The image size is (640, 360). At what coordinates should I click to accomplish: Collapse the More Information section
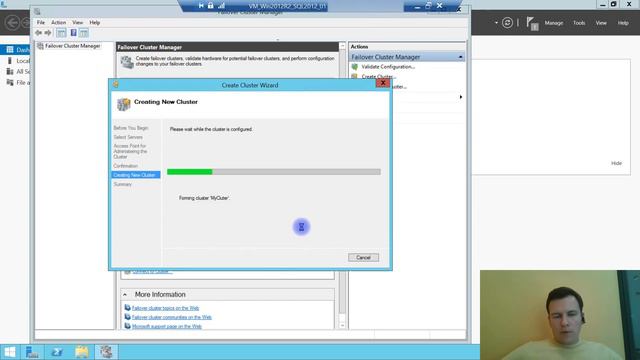click(x=125, y=294)
